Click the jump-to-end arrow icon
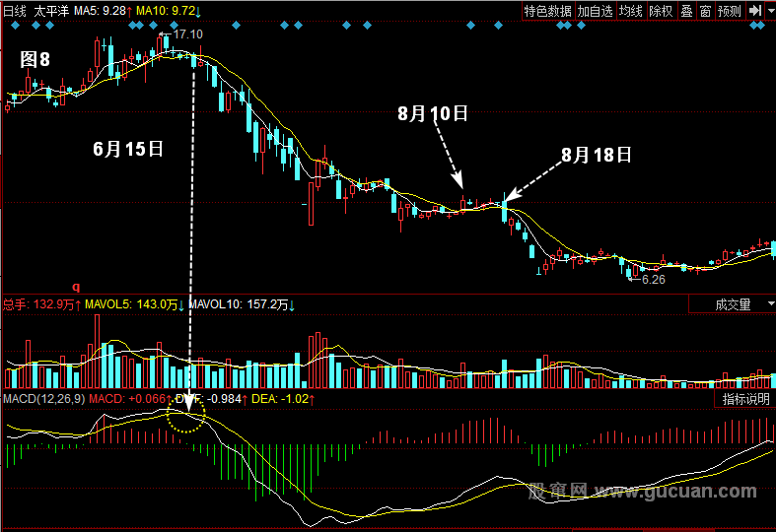This screenshot has height=532, width=776. 754,11
